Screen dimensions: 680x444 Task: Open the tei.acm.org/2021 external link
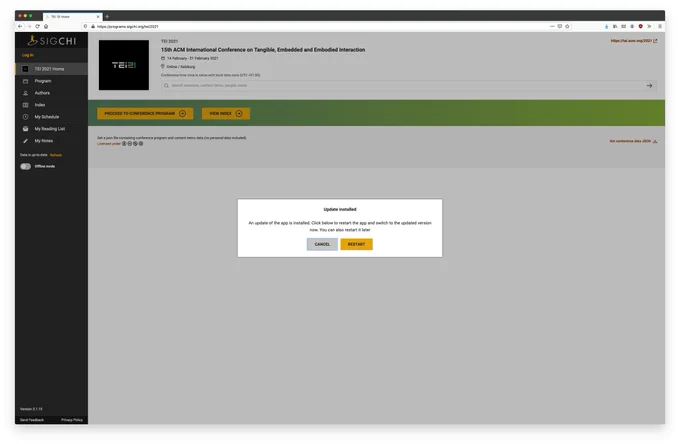click(634, 41)
